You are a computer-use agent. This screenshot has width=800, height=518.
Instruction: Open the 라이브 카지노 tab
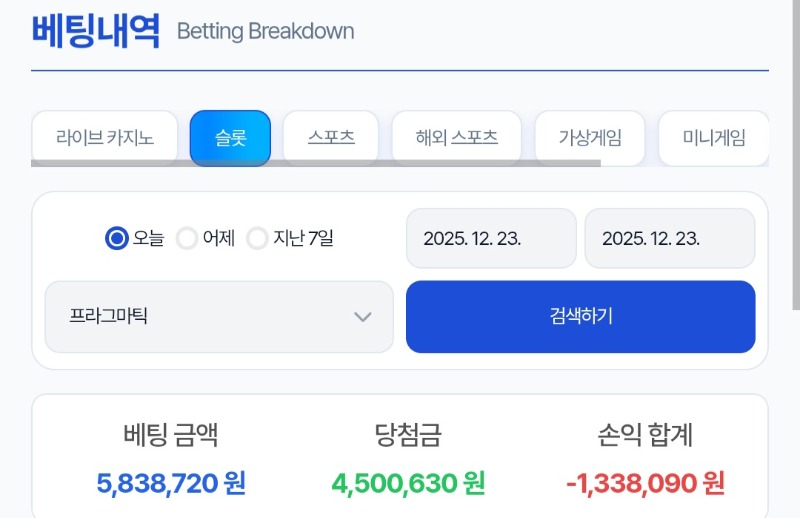(104, 138)
